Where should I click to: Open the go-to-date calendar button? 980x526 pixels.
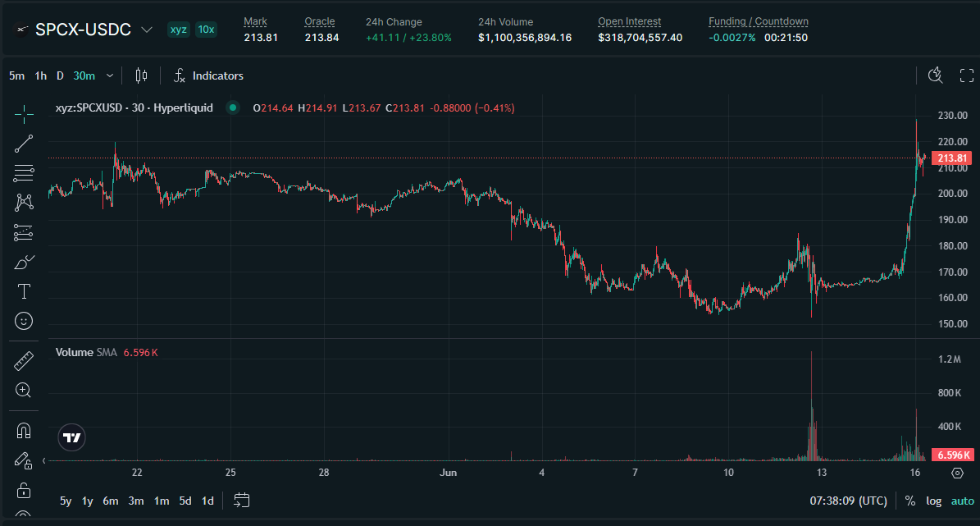coord(241,501)
